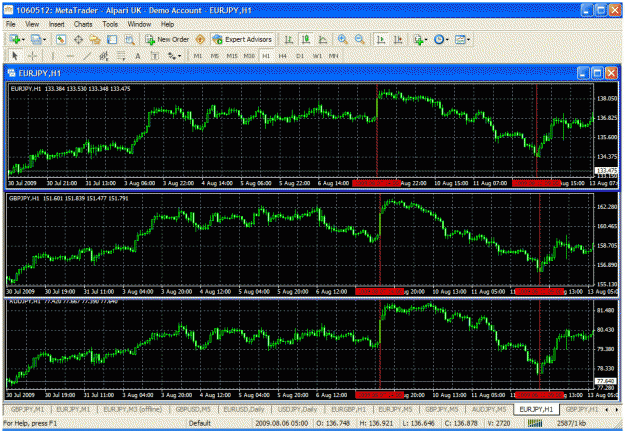Viewport: 625px width, 431px height.
Task: Set timeframe to H4
Action: (283, 56)
